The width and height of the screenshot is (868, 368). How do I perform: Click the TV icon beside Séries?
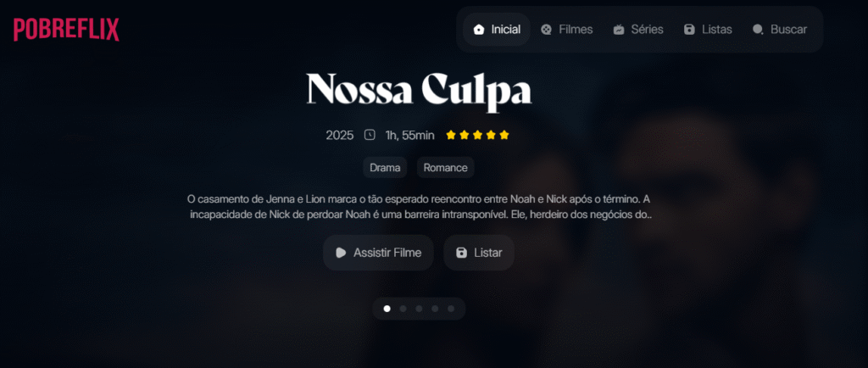point(618,30)
